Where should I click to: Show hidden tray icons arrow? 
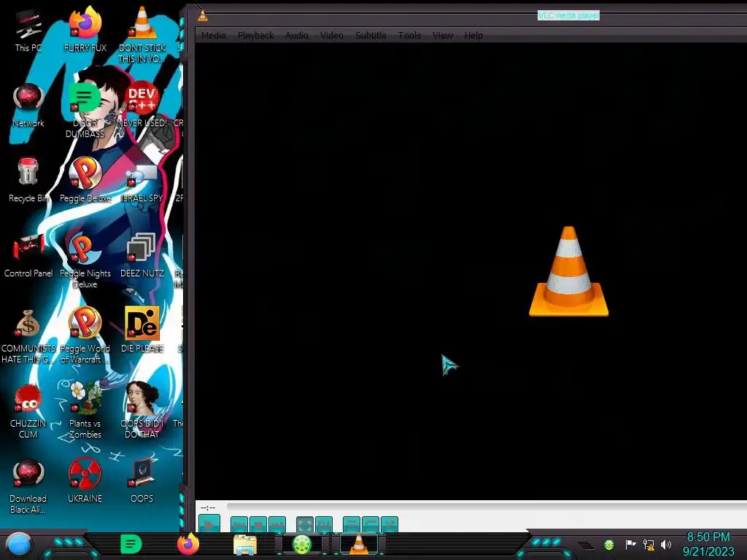[586, 545]
